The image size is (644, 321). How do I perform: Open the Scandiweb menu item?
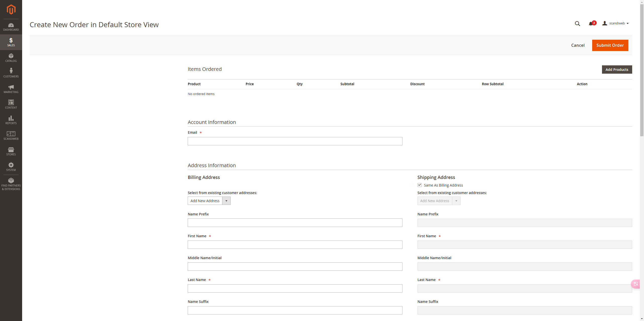11,135
